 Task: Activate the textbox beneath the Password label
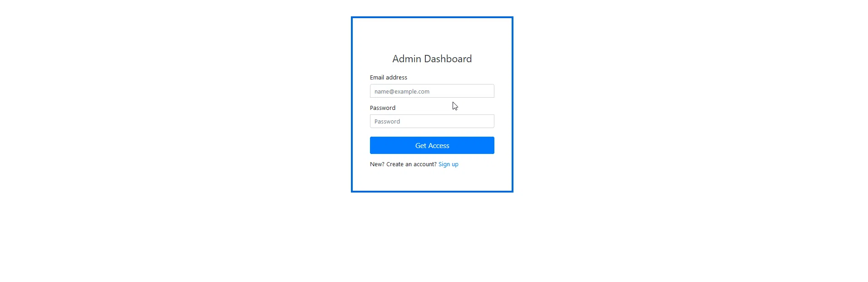coord(432,121)
